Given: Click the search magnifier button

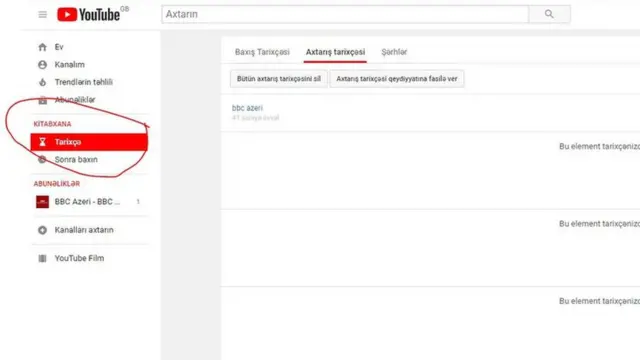Looking at the screenshot, I should point(549,14).
